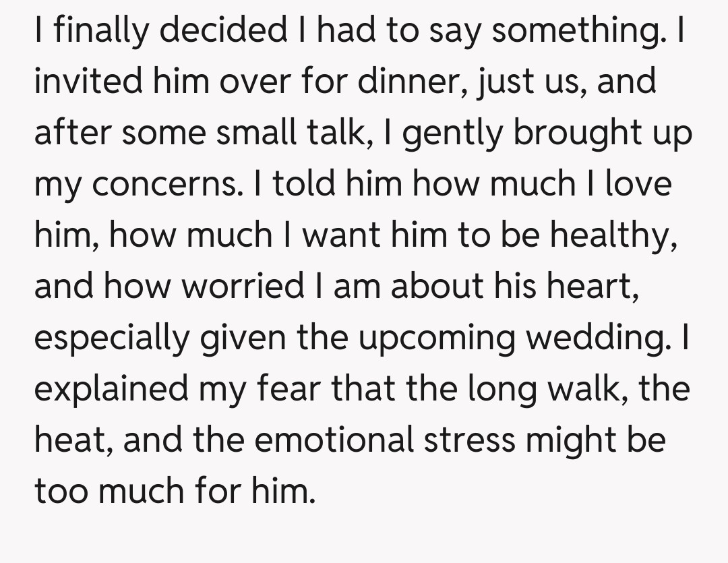Click the word "especially"
Viewport: 728px width, 563px height.
[113, 338]
